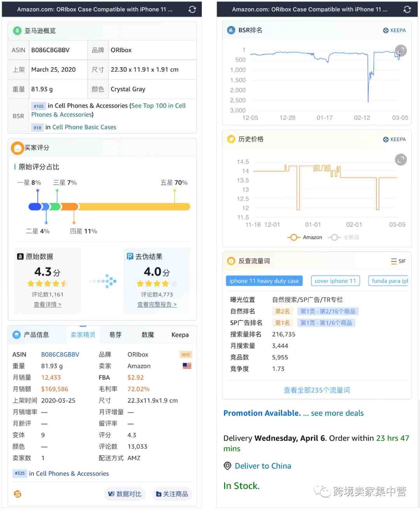Click the reload icon in the right panel header
Screen dimensions: 420x510
coord(407,9)
